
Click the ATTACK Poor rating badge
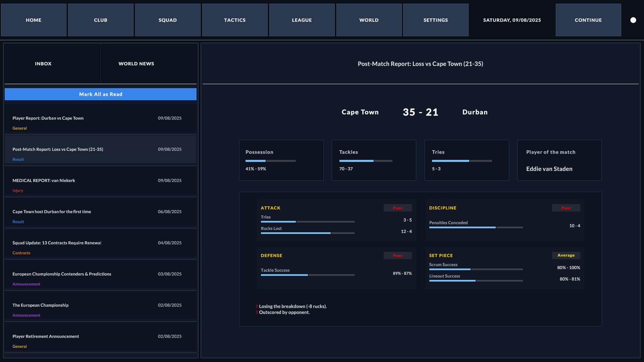click(x=397, y=208)
